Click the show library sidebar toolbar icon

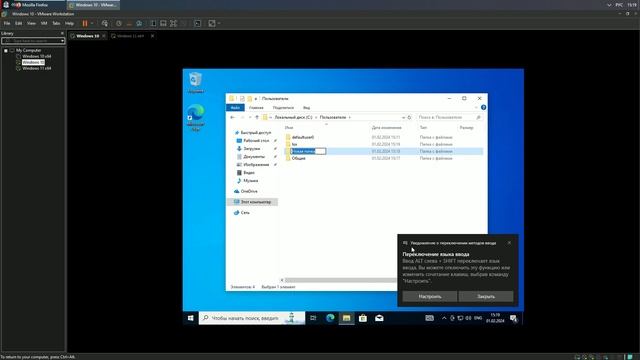click(x=153, y=24)
